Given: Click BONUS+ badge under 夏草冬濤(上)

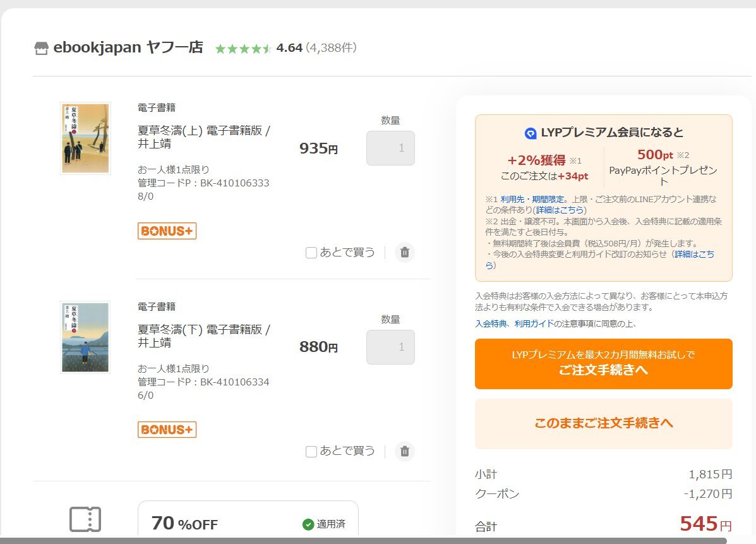Looking at the screenshot, I should tap(167, 231).
